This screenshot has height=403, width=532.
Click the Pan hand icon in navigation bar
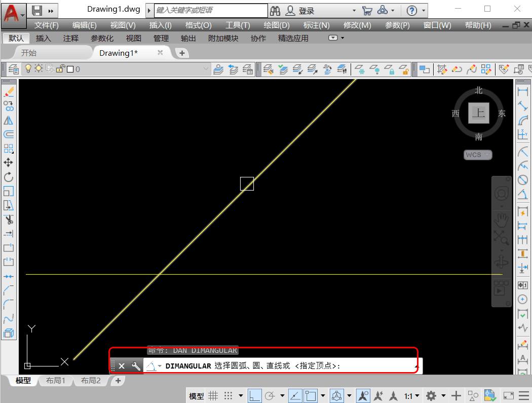tap(501, 219)
